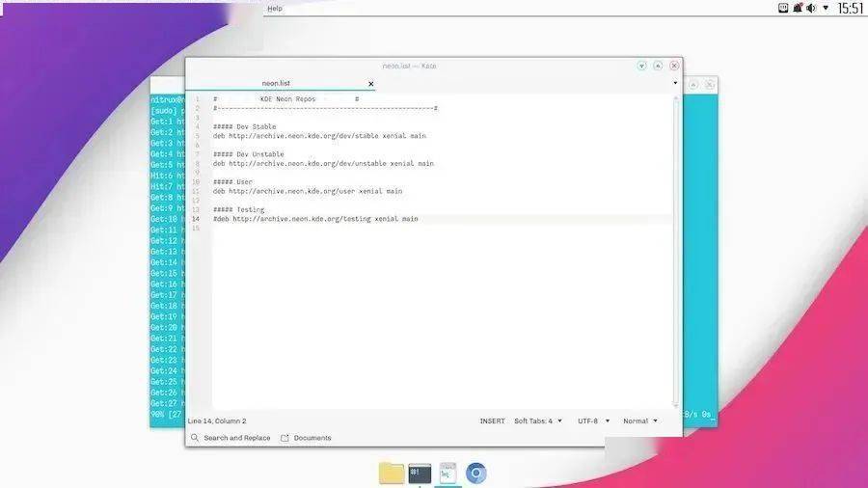Click the clock showing 15:51
This screenshot has width=868, height=488.
click(850, 8)
